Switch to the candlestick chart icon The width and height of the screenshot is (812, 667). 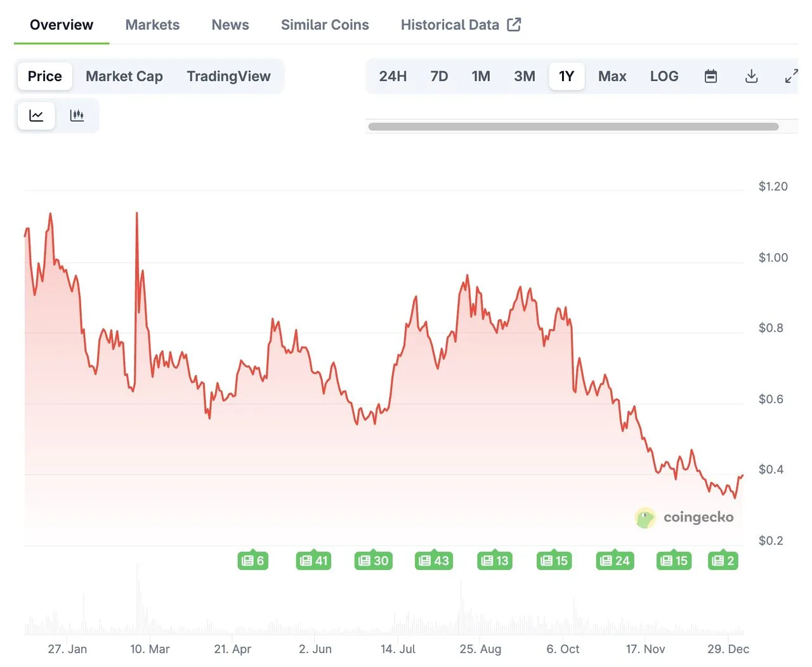point(77,115)
